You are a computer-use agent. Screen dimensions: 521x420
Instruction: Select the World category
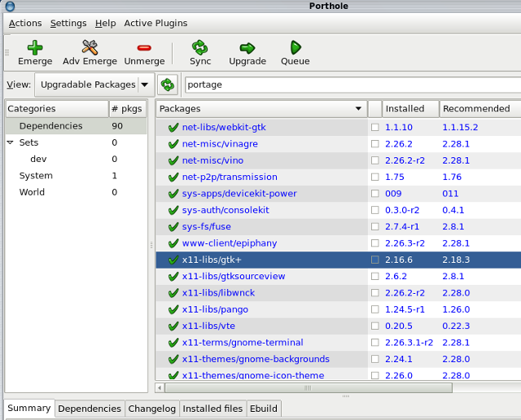[x=76, y=192]
